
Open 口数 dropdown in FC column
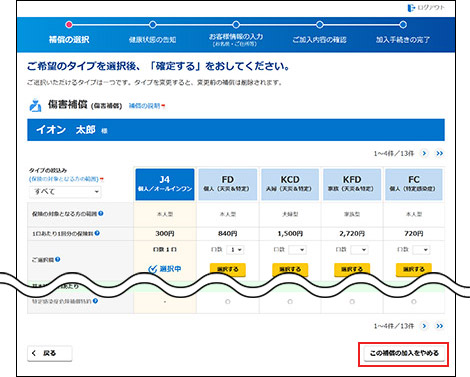coord(421,250)
